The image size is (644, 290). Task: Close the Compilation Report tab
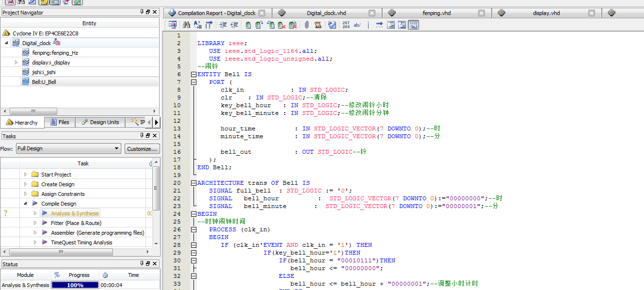pos(262,13)
